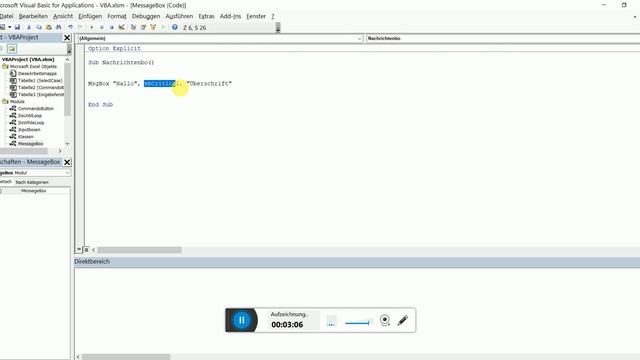Select the Inputboxen module
This screenshot has height=360, width=640.
point(29,129)
